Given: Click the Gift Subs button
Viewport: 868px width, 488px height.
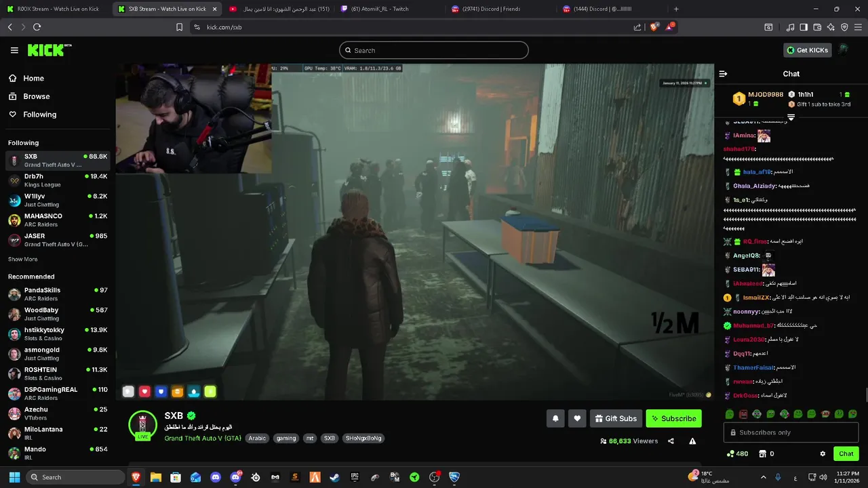Looking at the screenshot, I should 616,418.
